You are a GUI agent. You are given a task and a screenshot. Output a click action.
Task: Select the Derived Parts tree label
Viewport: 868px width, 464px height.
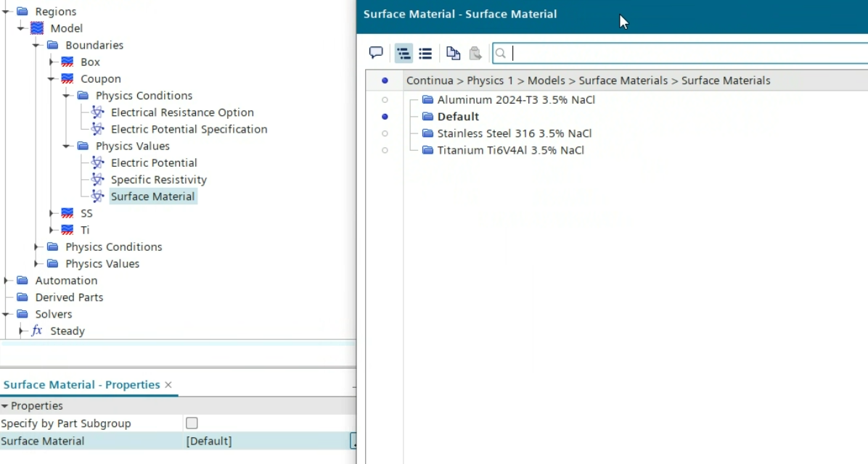pos(69,297)
